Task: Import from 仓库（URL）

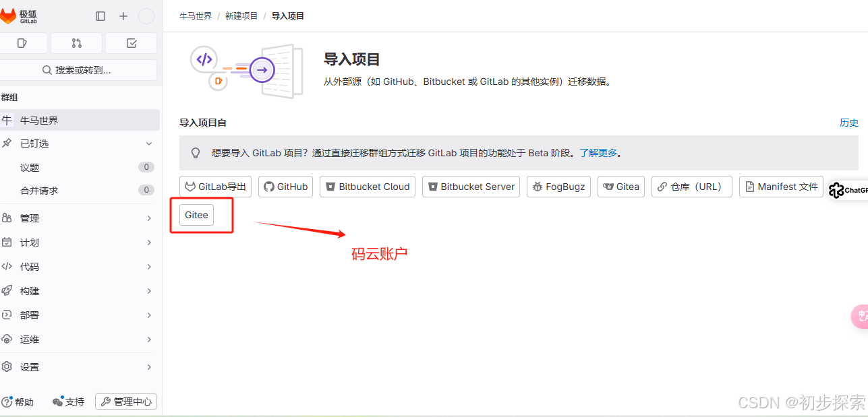Action: [692, 187]
